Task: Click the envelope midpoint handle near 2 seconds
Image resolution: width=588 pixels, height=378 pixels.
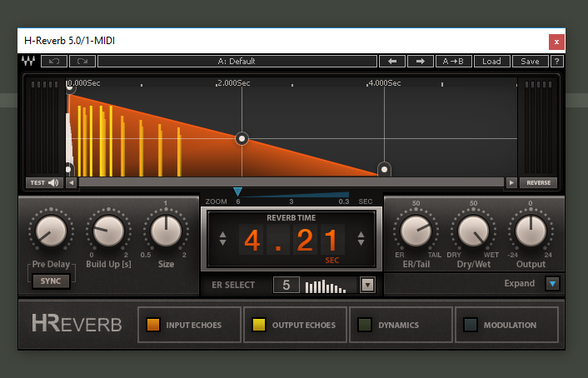Action: (x=242, y=139)
